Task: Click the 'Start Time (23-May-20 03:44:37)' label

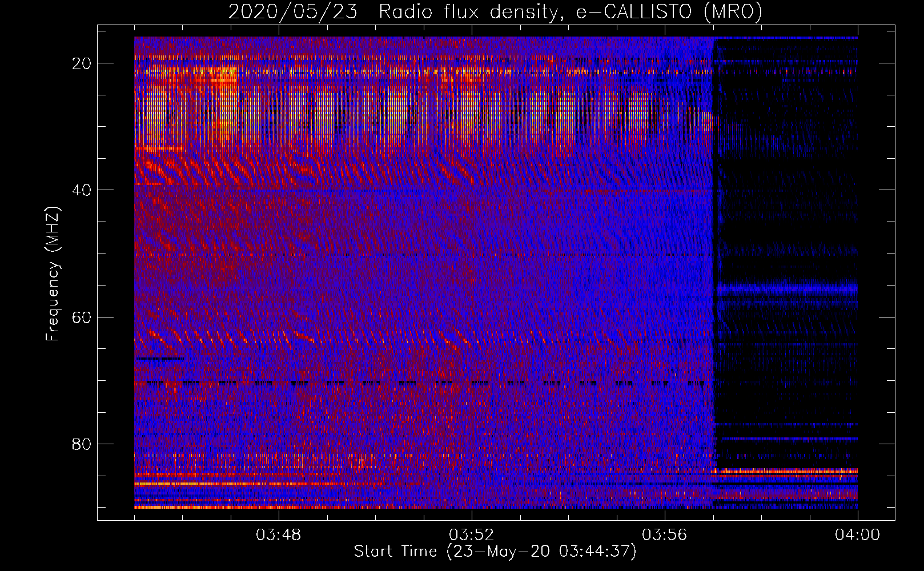Action: click(495, 552)
